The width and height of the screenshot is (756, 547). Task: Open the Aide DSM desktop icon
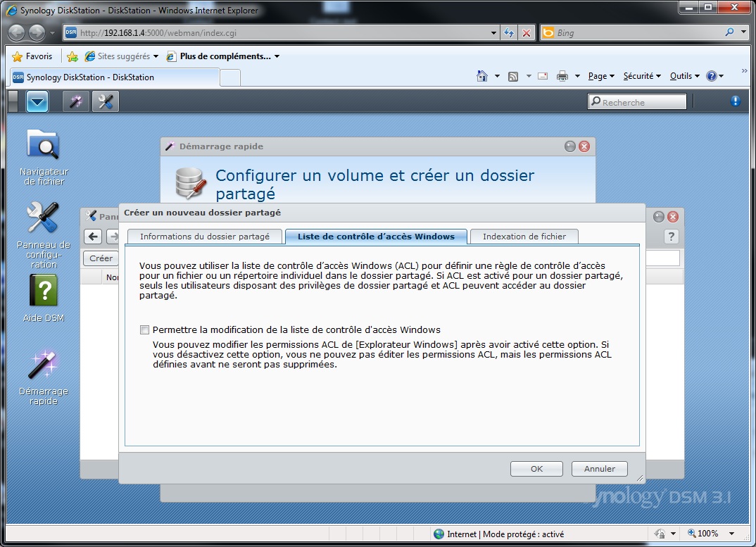coord(44,298)
